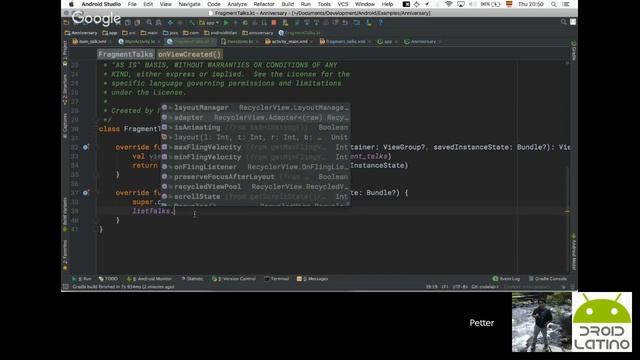Open the TODO tool window
The width and height of the screenshot is (640, 360).
pos(108,279)
